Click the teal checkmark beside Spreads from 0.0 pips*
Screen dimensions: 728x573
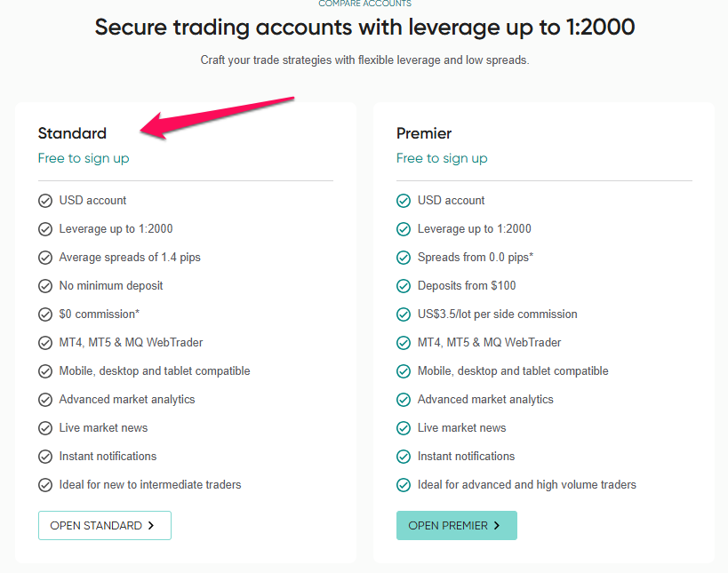[404, 258]
